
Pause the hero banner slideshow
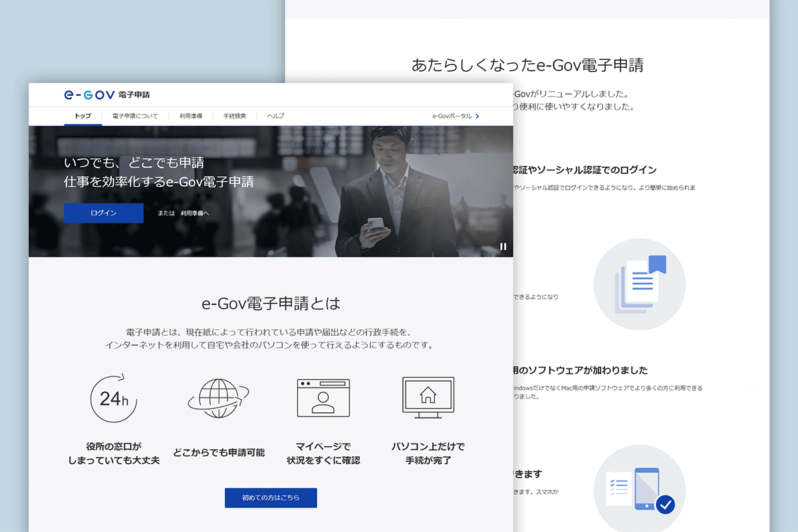point(503,246)
